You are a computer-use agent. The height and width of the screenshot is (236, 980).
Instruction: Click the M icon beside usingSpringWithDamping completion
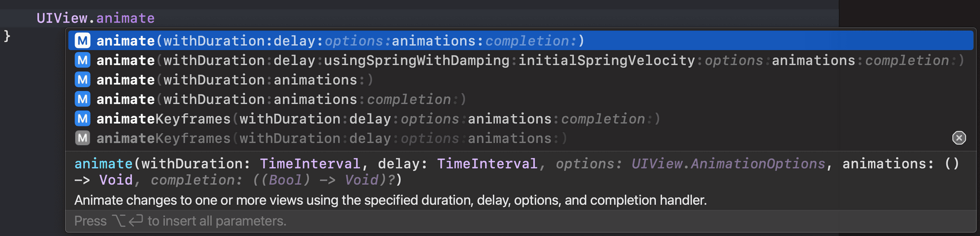82,60
